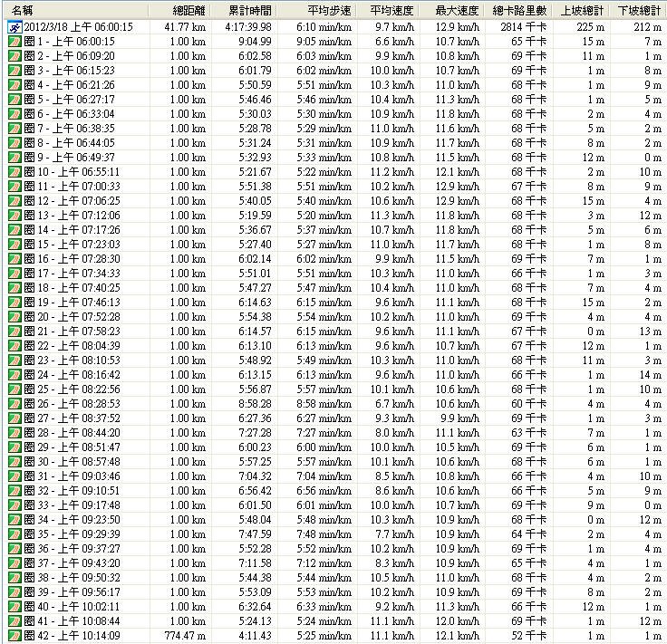Sort by the 最大速度 column header

coord(452,11)
